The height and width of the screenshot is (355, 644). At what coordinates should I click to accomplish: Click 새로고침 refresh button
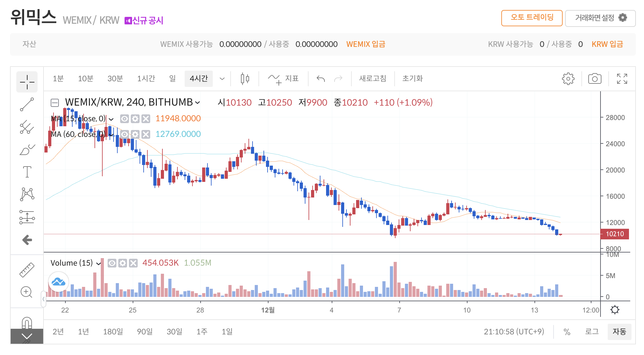pyautogui.click(x=373, y=78)
